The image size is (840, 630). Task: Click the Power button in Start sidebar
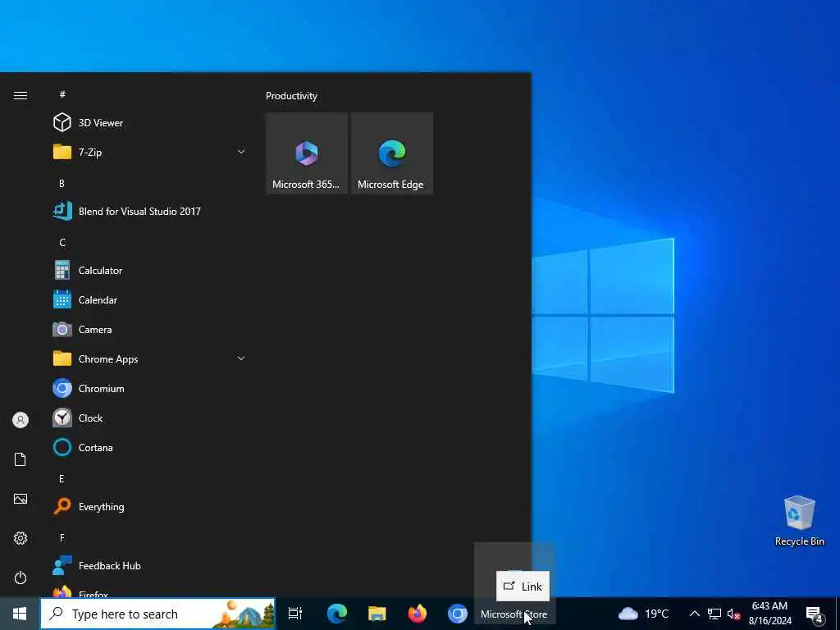21,577
